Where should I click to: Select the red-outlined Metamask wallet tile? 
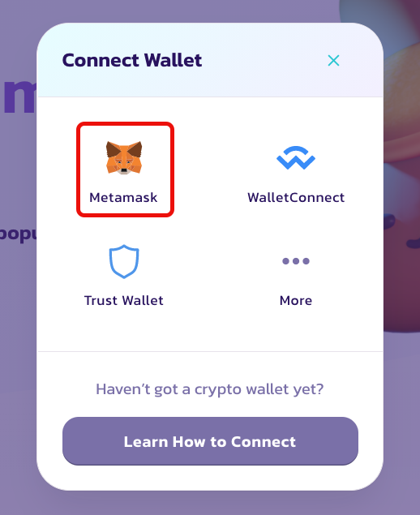[x=125, y=170]
